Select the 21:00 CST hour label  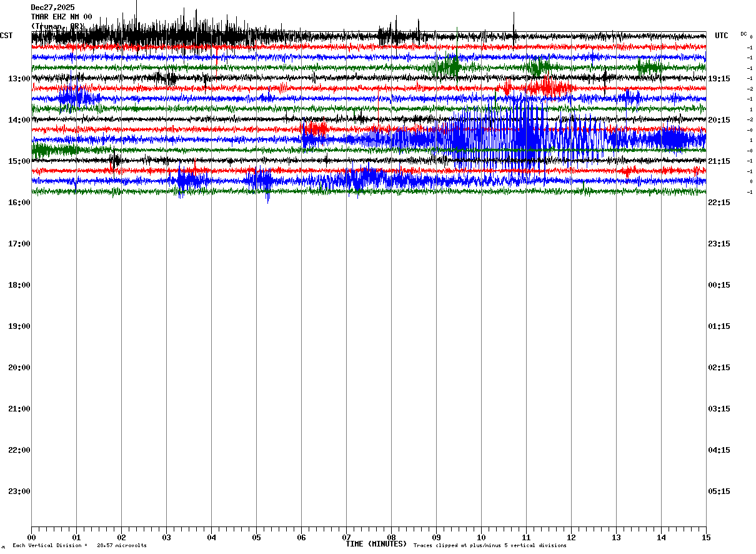(19, 409)
